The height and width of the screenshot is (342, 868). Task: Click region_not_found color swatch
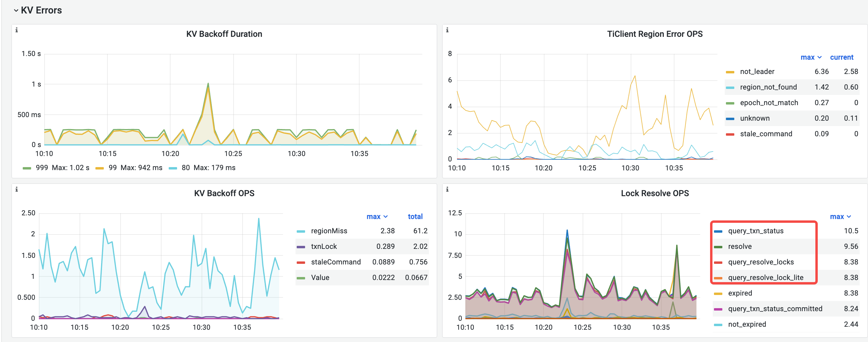point(730,88)
